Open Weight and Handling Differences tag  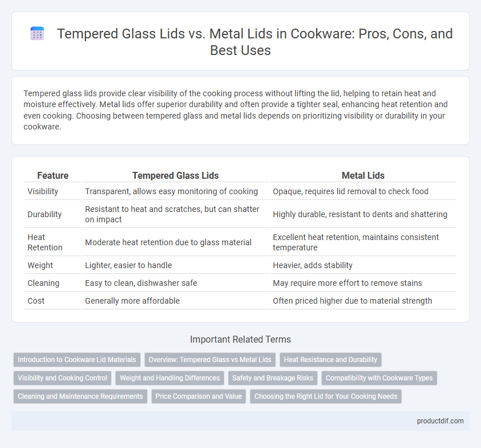pos(169,378)
